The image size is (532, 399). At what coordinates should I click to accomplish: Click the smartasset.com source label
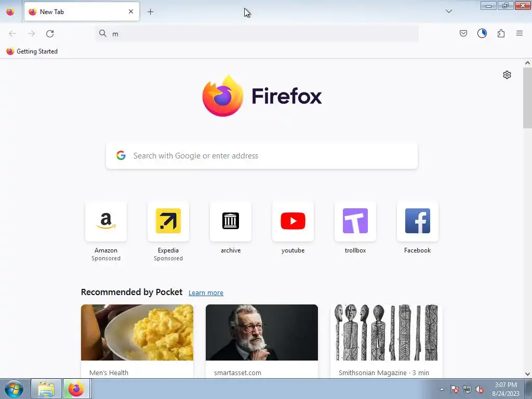[237, 373]
